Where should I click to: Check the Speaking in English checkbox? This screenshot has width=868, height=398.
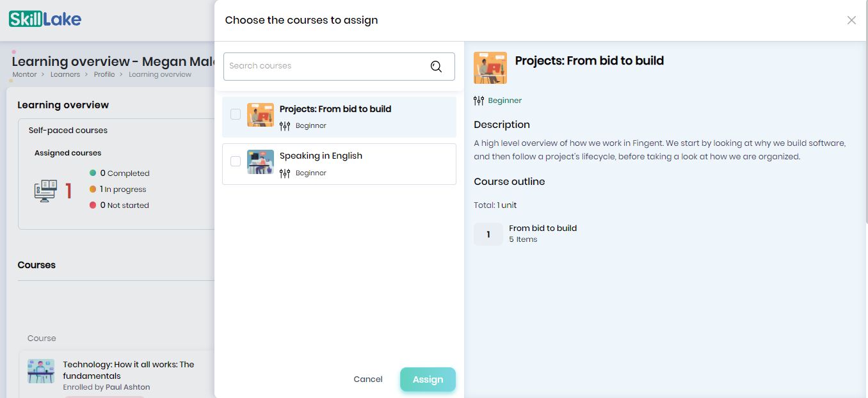click(236, 161)
